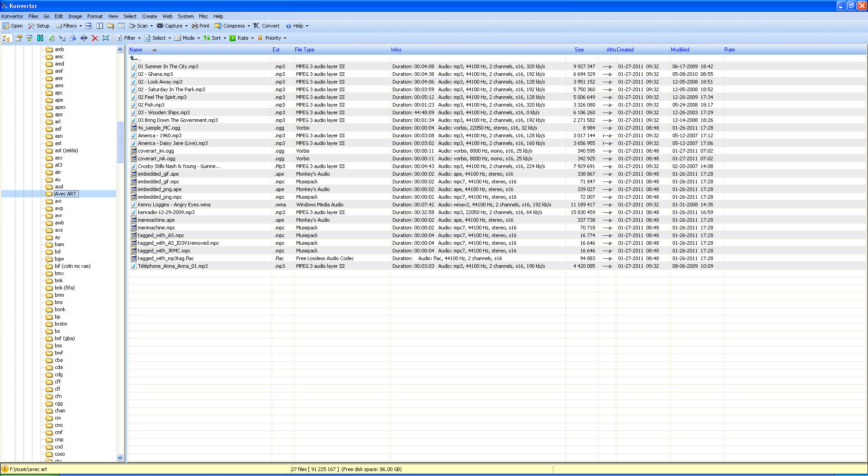Open the Format menu
This screenshot has height=476, width=868.
pos(95,16)
